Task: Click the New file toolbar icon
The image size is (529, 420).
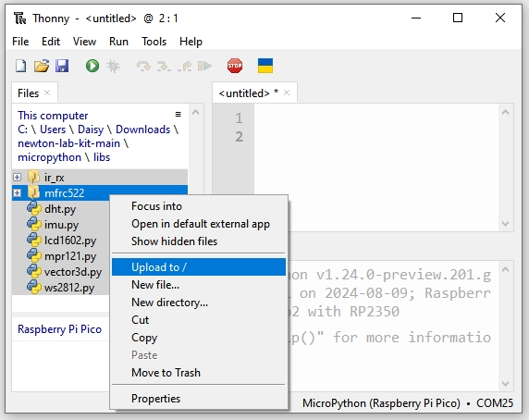Action: point(21,66)
